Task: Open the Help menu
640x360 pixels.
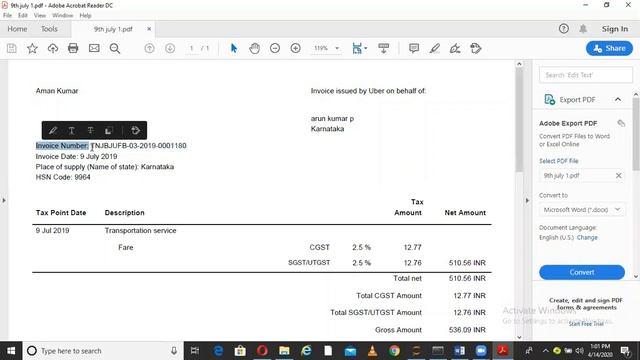Action: 85,15
